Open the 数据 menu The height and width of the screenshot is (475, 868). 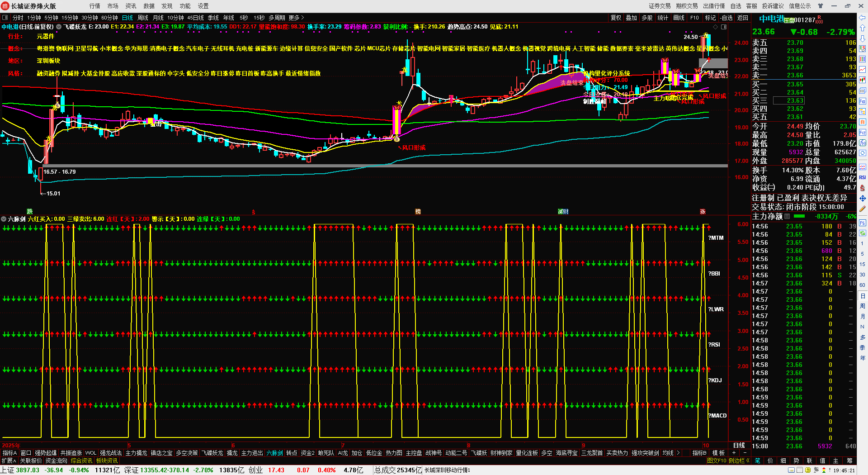coord(149,6)
